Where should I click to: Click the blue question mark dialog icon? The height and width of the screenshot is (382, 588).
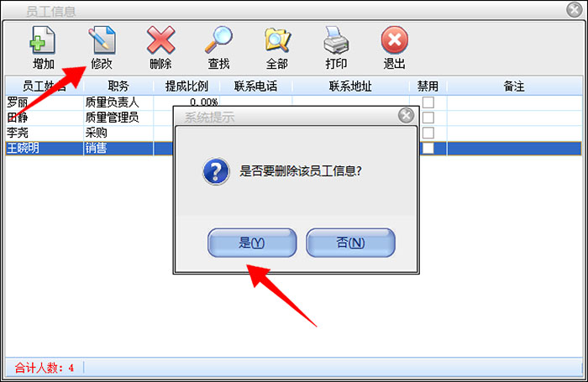tap(216, 171)
